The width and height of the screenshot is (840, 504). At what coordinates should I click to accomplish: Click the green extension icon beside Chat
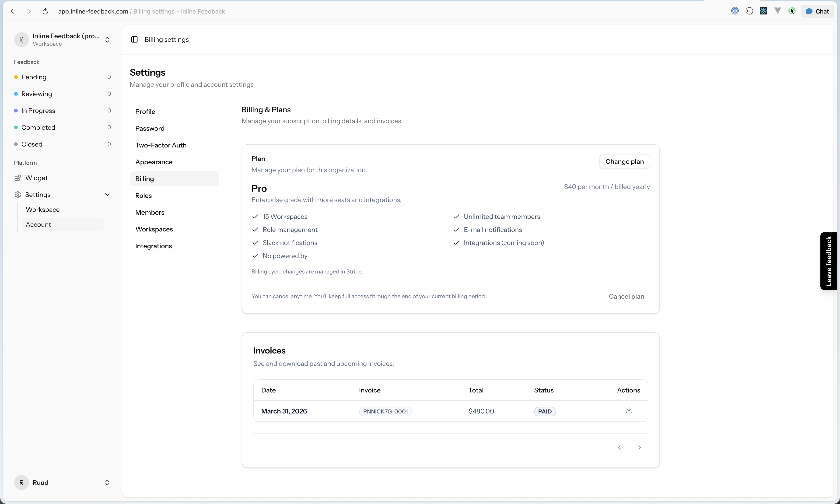792,11
